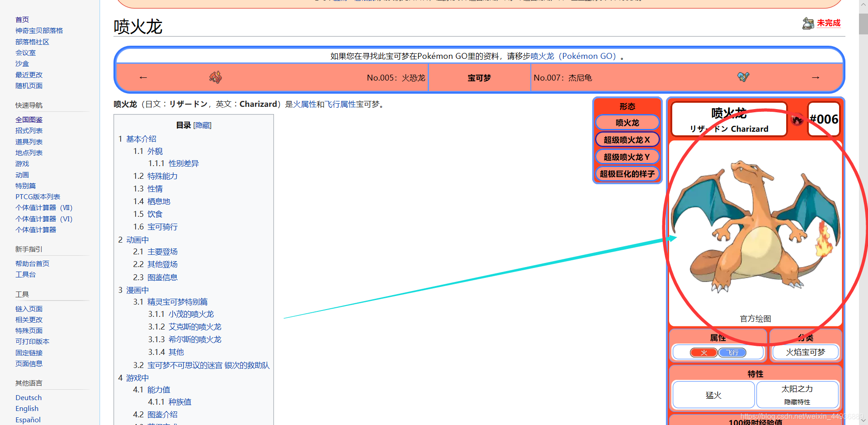Open sidebar 帮助台首页 link
Image resolution: width=868 pixels, height=425 pixels.
[x=32, y=263]
